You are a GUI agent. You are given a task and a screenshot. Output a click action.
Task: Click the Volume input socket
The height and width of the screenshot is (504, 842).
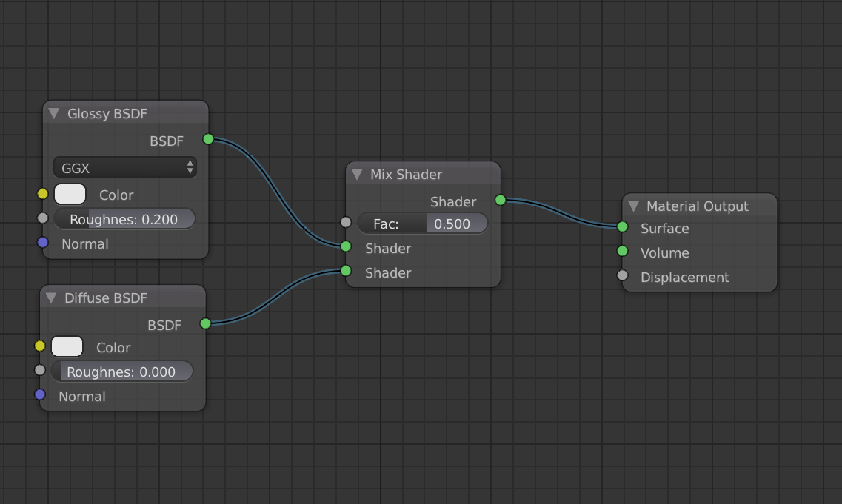[x=621, y=252]
